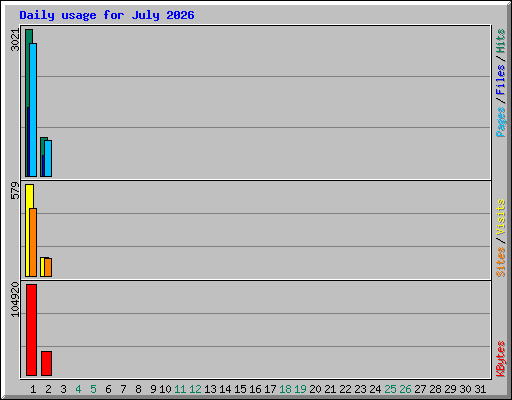Click day label 6 on the x-axis
The height and width of the screenshot is (400, 512).
pos(108,389)
